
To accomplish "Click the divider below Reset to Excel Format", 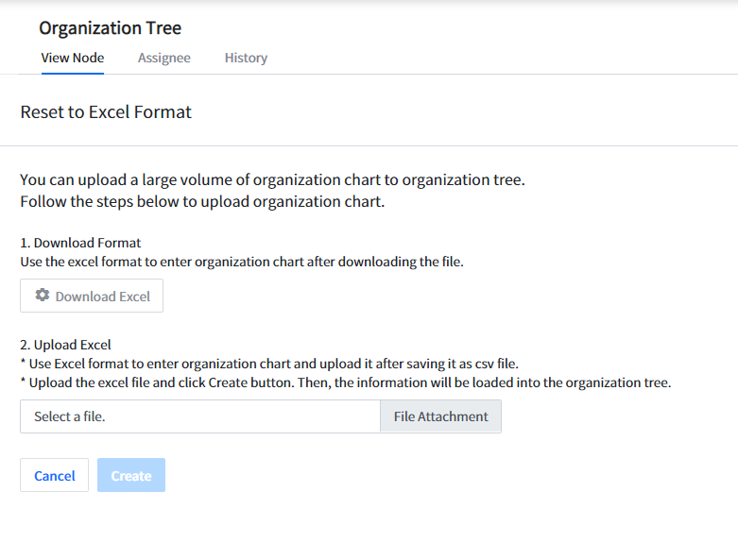I will pos(369,145).
